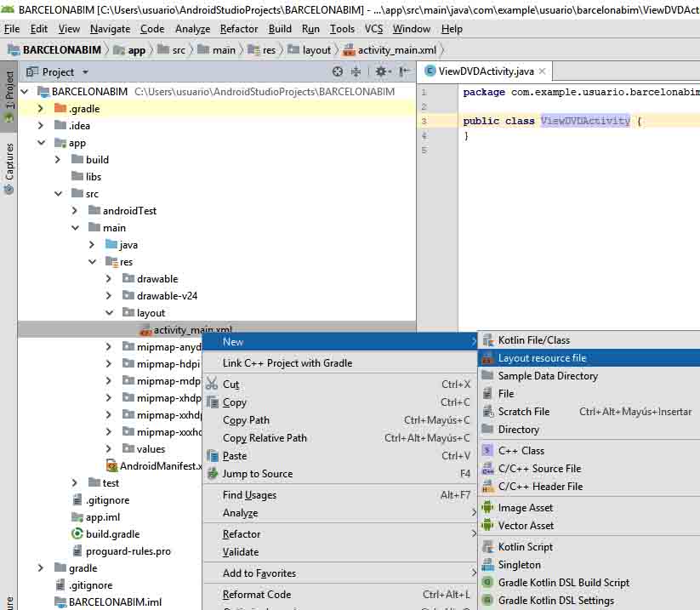The height and width of the screenshot is (610, 700).
Task: Click the Collapse All icon in Project panel
Action: click(357, 72)
